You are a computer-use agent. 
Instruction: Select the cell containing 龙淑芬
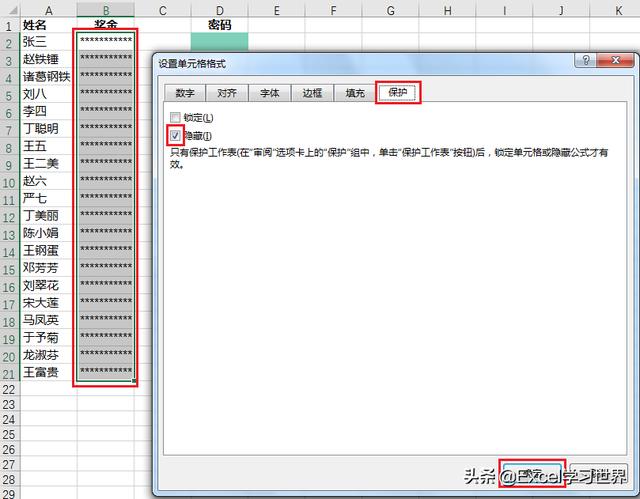(49, 355)
